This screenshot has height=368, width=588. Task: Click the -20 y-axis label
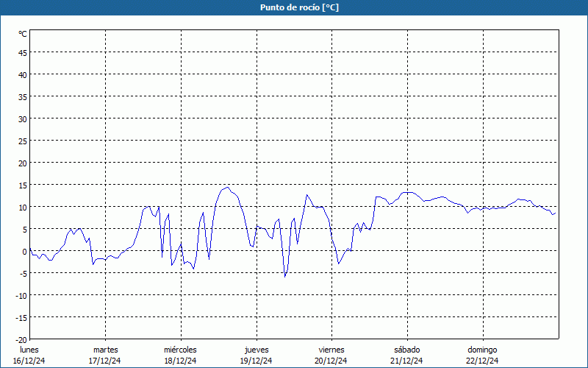tap(21, 340)
